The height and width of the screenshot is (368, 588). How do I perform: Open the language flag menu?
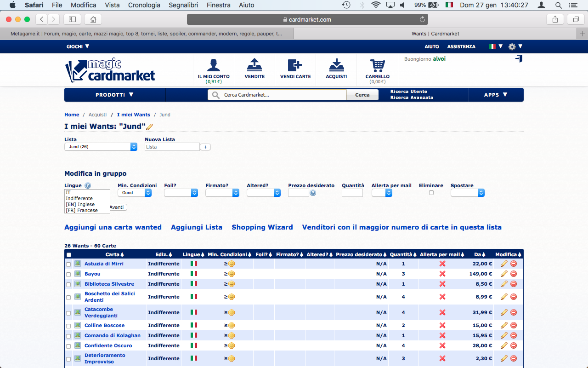tap(496, 46)
